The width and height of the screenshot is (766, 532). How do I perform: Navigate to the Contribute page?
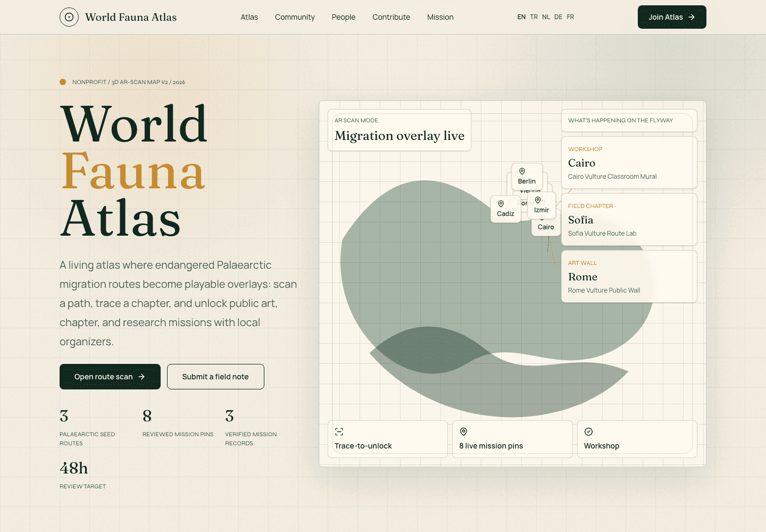pos(391,17)
